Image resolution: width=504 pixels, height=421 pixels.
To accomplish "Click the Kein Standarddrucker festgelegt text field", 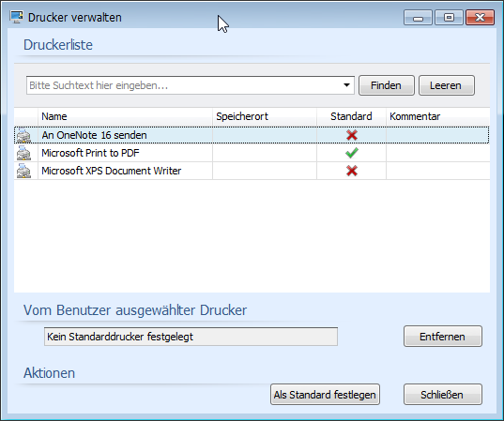I will click(191, 337).
